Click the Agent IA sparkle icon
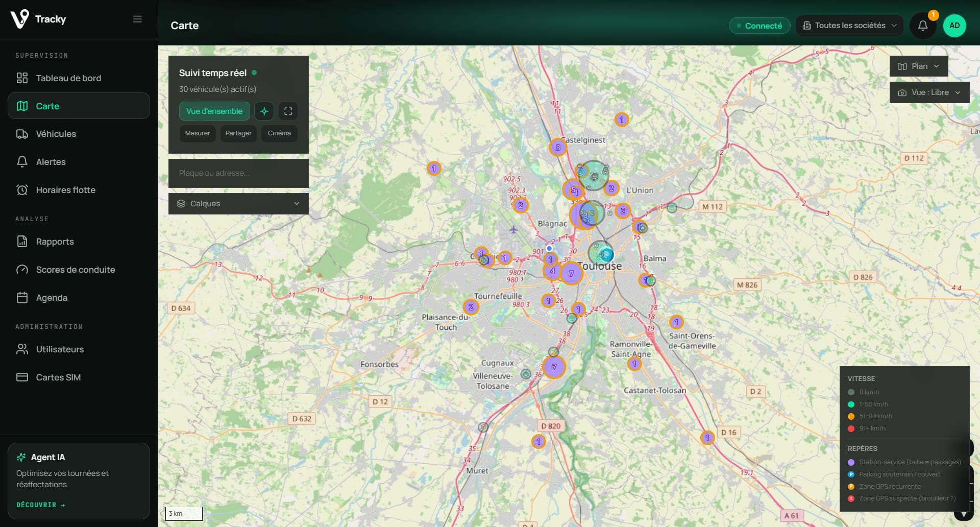Image resolution: width=980 pixels, height=527 pixels. (x=21, y=457)
